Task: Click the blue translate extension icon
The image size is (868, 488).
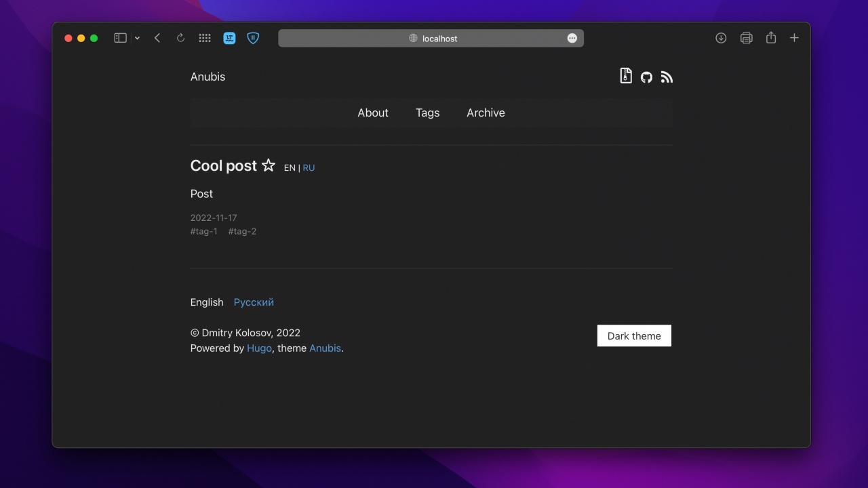Action: coord(229,38)
